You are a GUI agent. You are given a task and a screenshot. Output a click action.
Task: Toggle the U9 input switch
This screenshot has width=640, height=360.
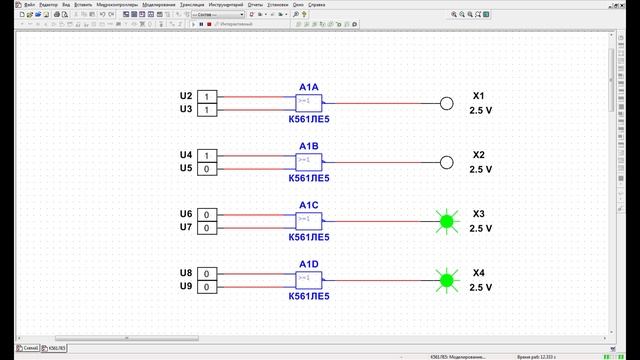tap(207, 287)
